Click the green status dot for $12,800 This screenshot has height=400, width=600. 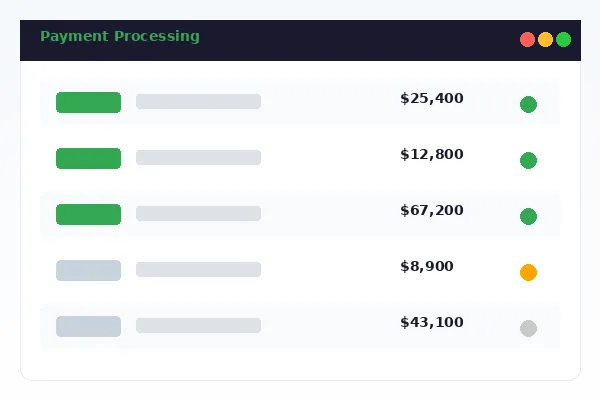528,160
